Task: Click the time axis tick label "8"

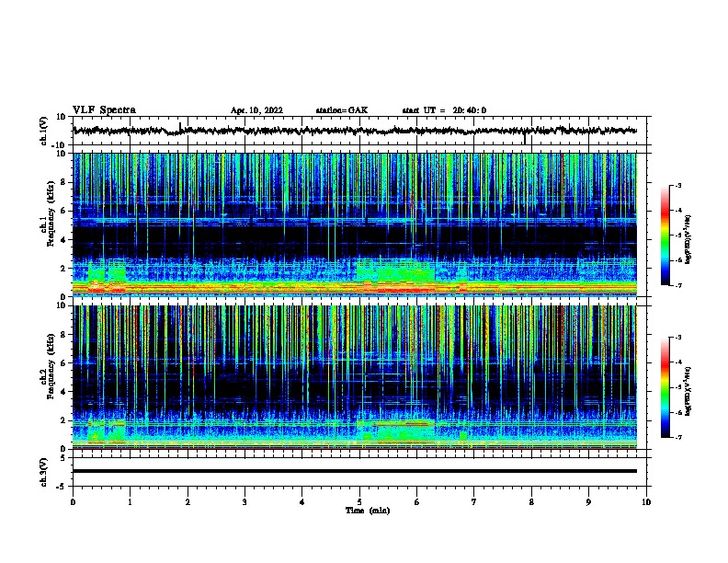Action: pos(531,502)
